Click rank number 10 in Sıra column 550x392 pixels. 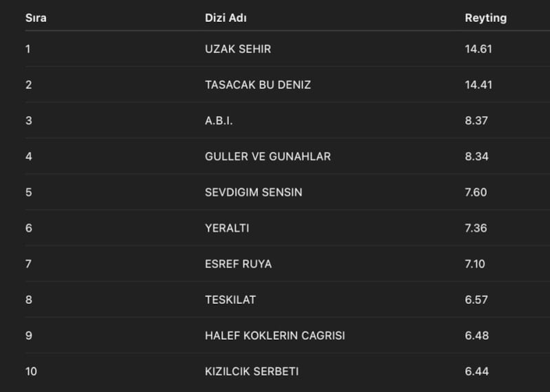point(32,371)
